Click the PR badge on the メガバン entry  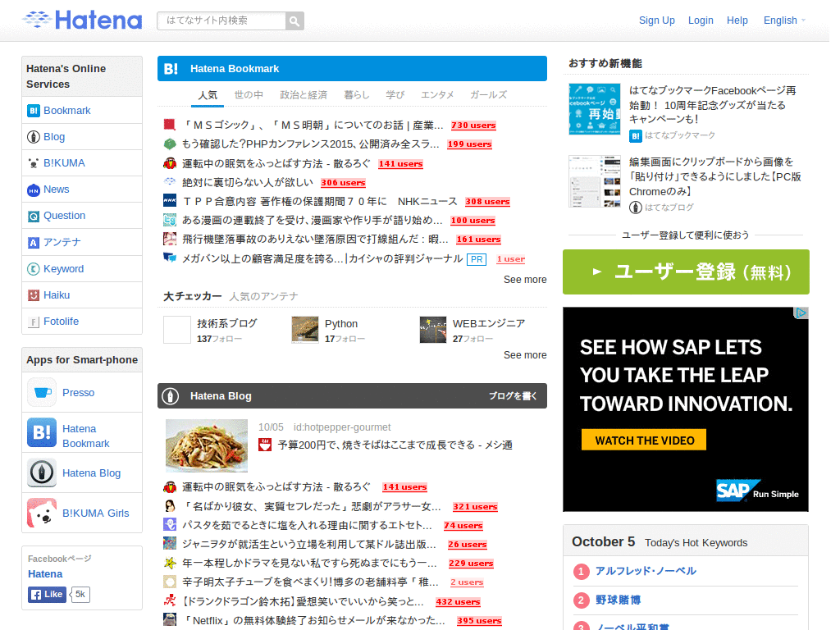477,260
